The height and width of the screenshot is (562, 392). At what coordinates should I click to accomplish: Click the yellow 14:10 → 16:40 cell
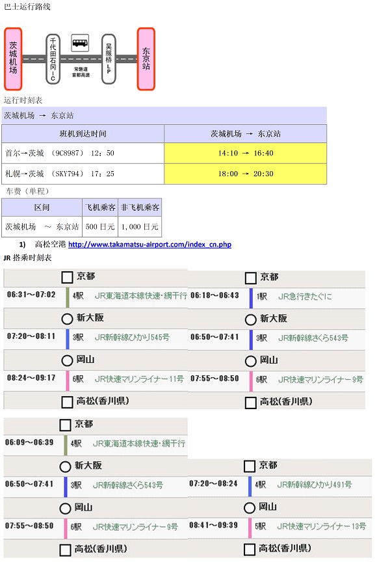point(246,153)
